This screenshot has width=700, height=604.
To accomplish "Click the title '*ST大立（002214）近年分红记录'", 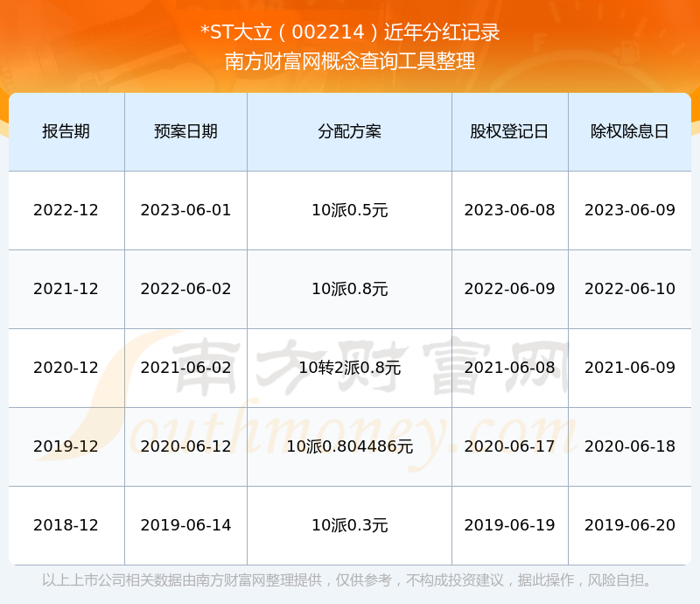I will click(350, 32).
